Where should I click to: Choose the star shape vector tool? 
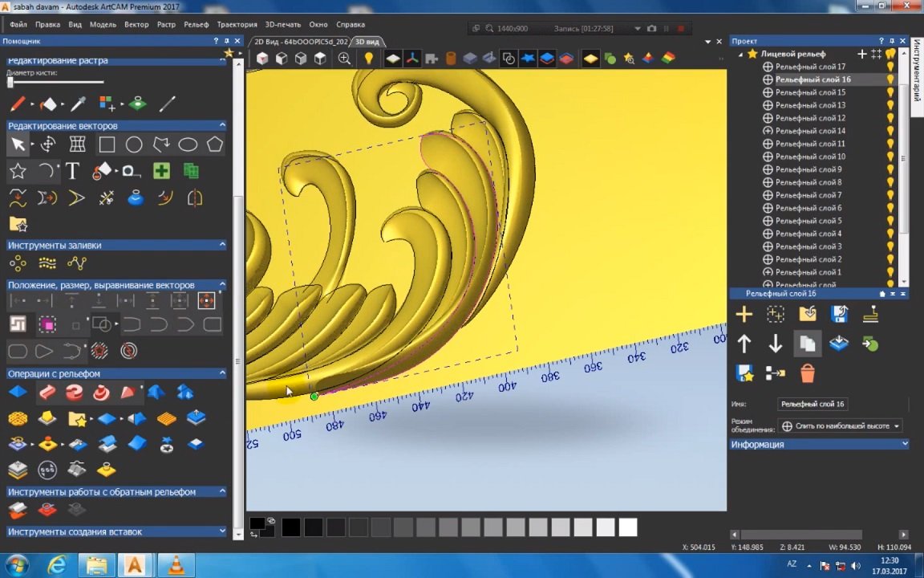[18, 171]
